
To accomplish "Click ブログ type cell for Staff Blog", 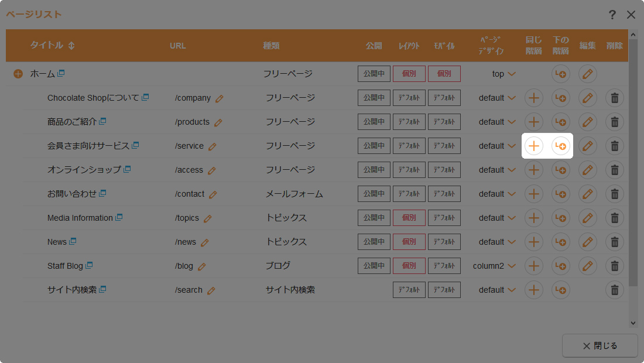I will pos(278,266).
